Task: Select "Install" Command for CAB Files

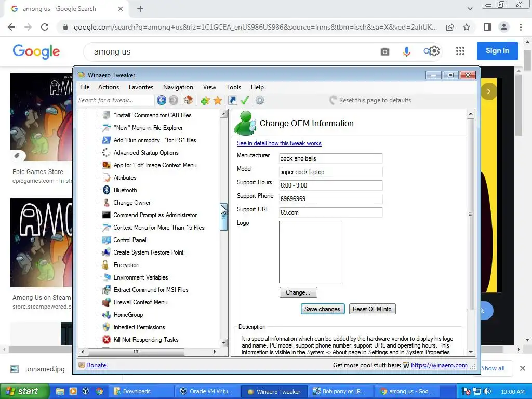Action: pos(152,115)
